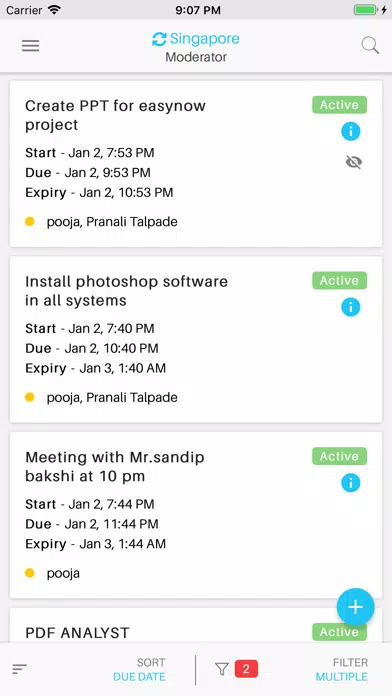Open the hamburger menu

tap(31, 45)
